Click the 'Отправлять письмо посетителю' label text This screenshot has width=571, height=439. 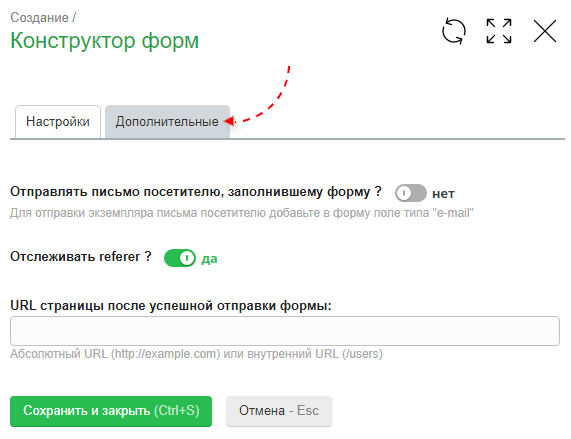[196, 192]
